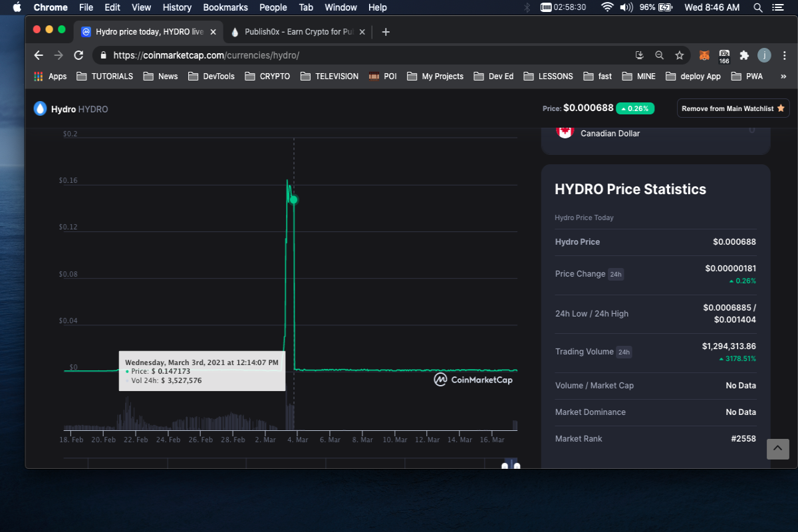This screenshot has width=798, height=532.
Task: Toggle the 24h badge beside Price Change
Action: pos(616,274)
